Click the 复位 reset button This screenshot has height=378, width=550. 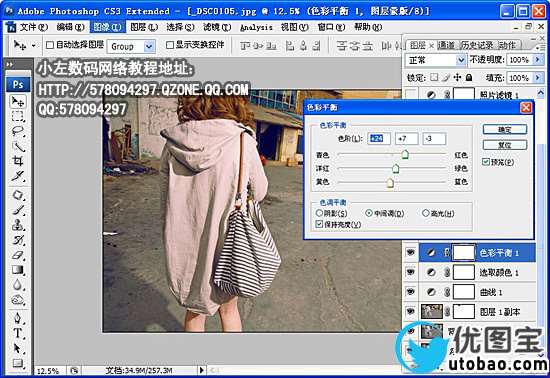coord(505,145)
